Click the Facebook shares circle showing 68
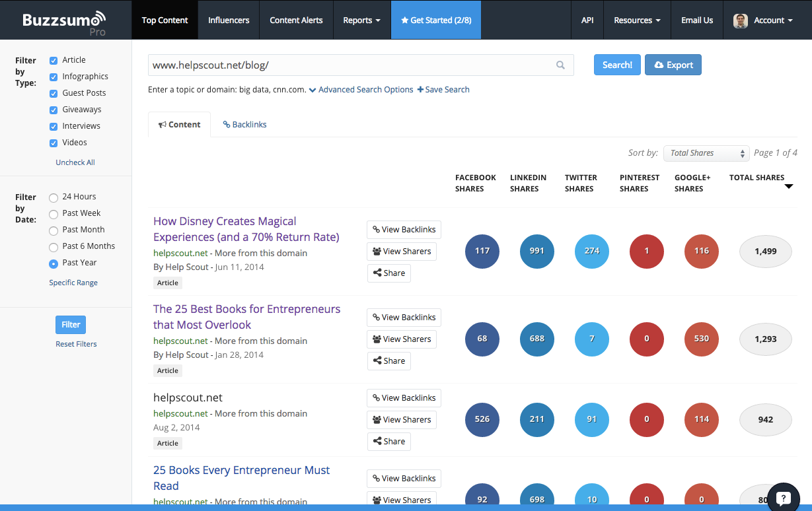Screen dimensions: 812x511 point(482,339)
